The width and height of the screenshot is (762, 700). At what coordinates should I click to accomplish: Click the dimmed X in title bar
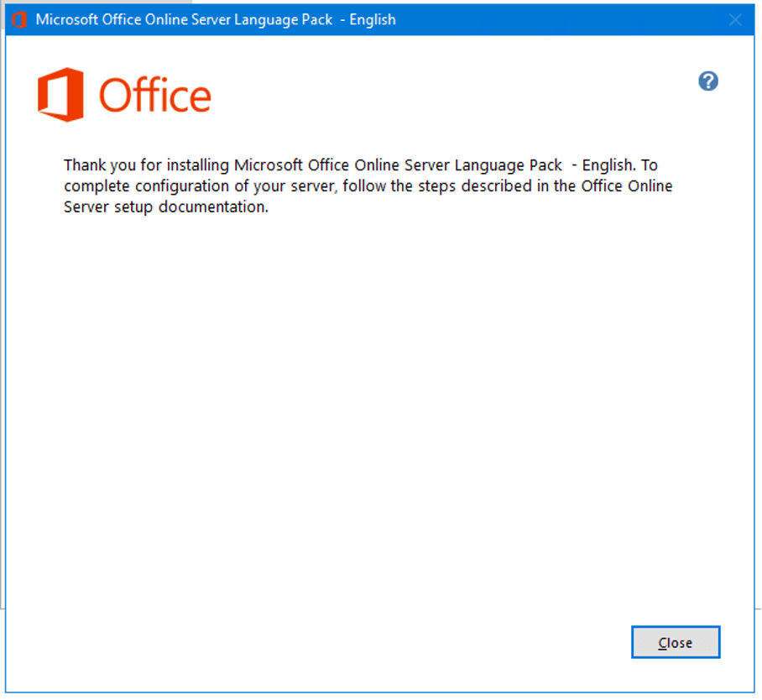pyautogui.click(x=735, y=19)
